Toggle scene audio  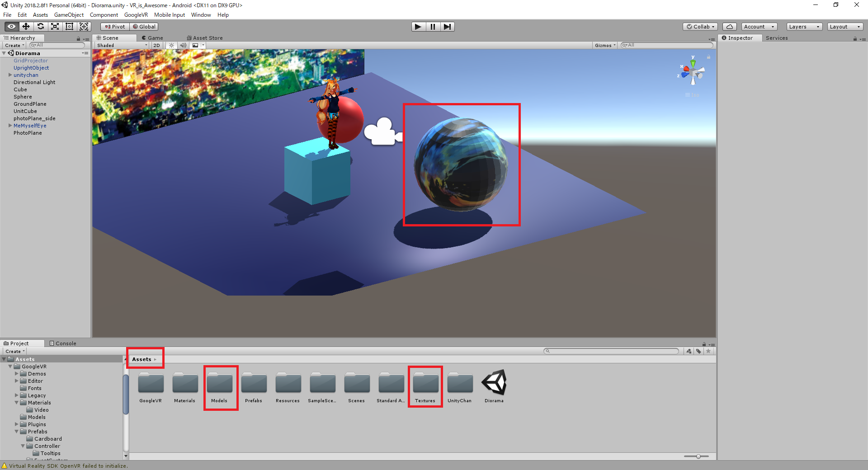183,45
